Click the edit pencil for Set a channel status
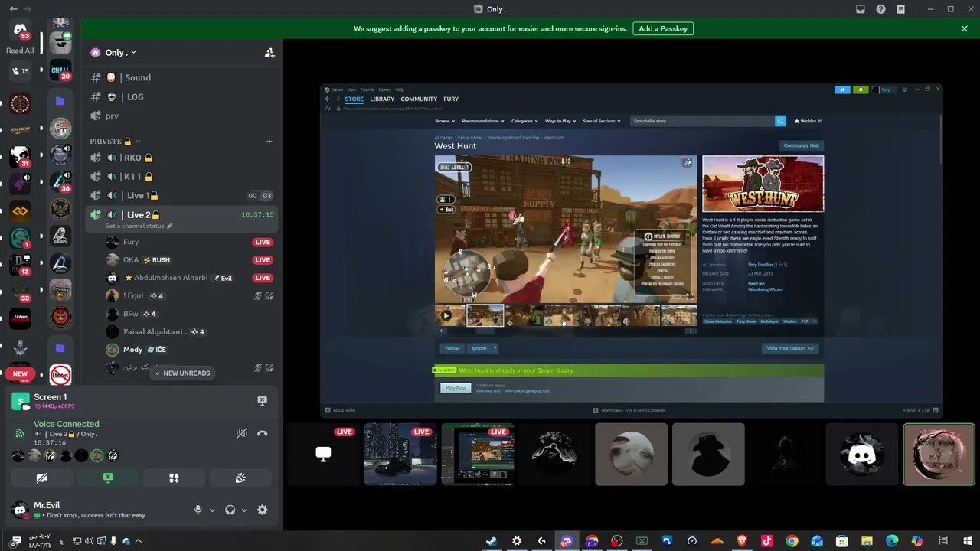The height and width of the screenshot is (551, 980). pyautogui.click(x=169, y=227)
